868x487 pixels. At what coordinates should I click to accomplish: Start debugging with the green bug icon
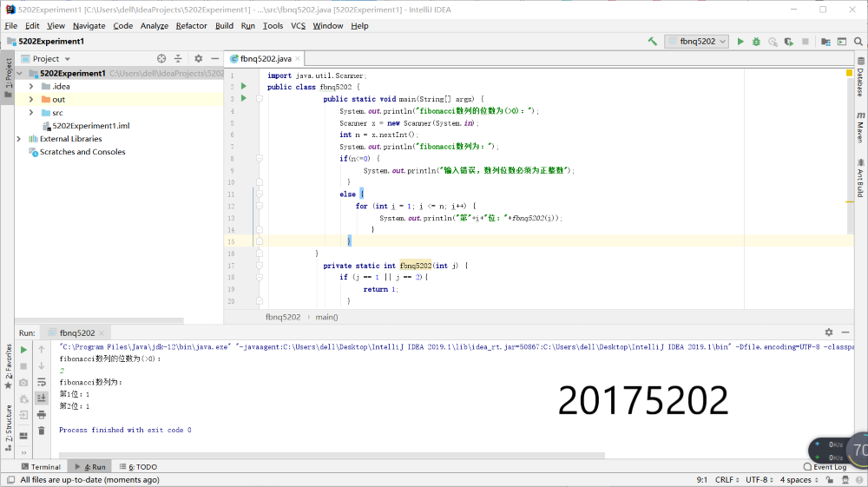coord(756,42)
